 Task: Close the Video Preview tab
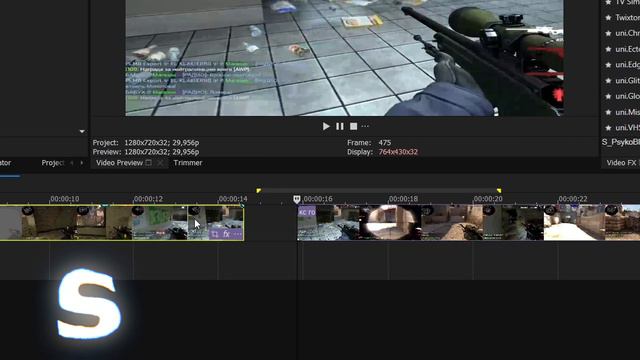pos(160,162)
